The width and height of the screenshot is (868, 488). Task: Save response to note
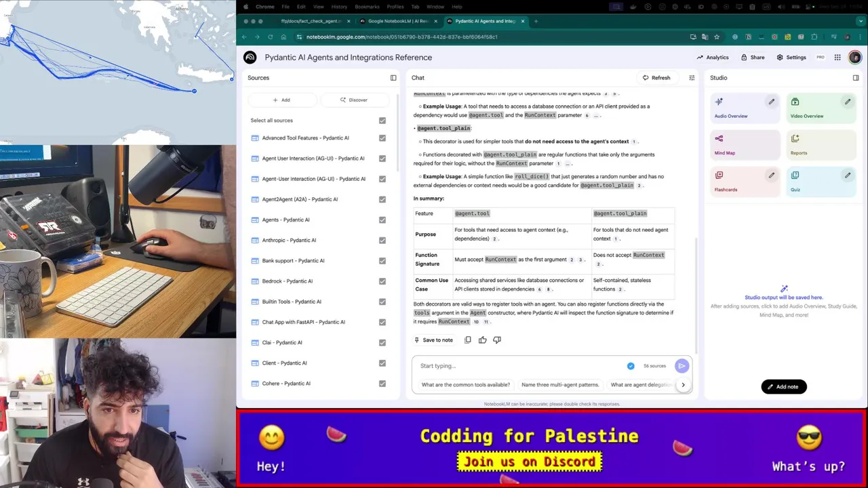433,340
